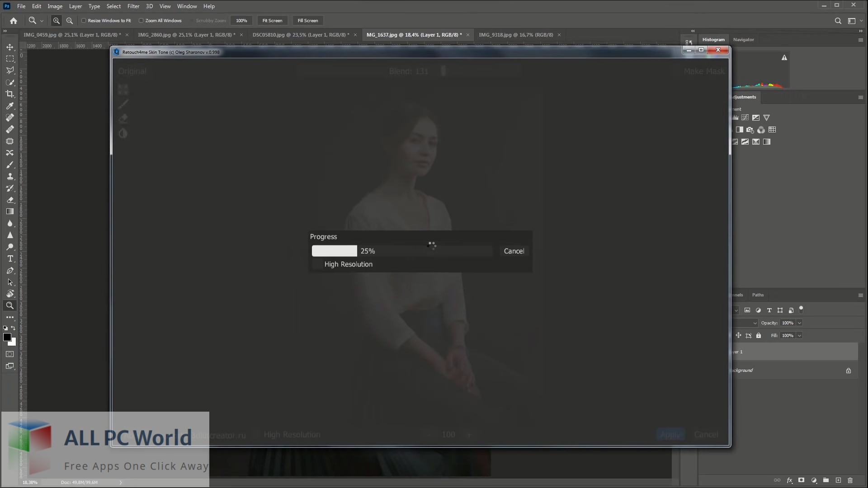
Task: Select the Crop tool
Action: pos(10,94)
